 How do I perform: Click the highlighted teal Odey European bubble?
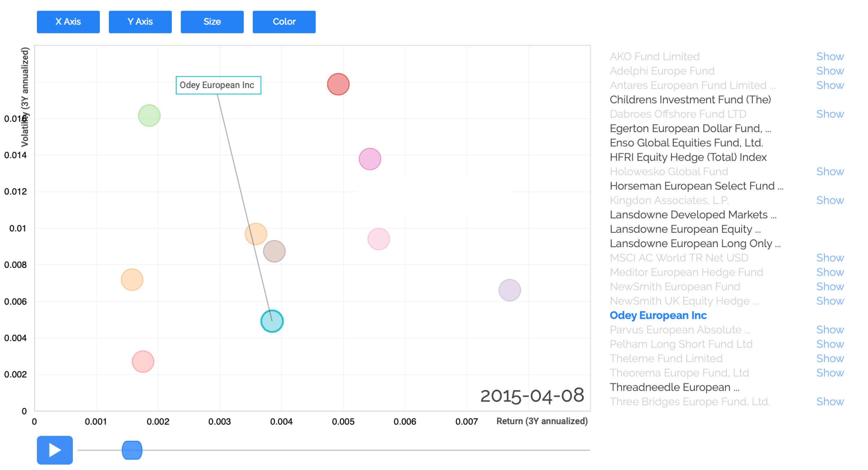tap(272, 321)
